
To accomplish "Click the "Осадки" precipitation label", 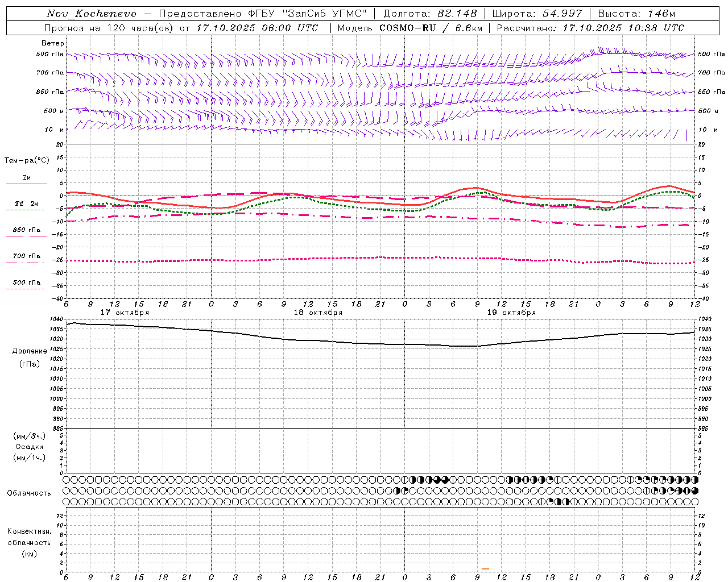I will click(30, 447).
